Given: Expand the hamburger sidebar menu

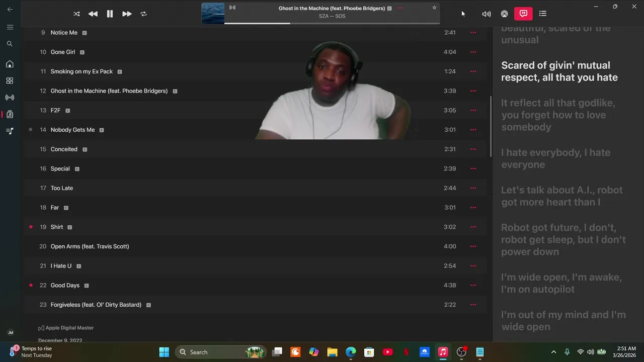Looking at the screenshot, I should (10, 27).
